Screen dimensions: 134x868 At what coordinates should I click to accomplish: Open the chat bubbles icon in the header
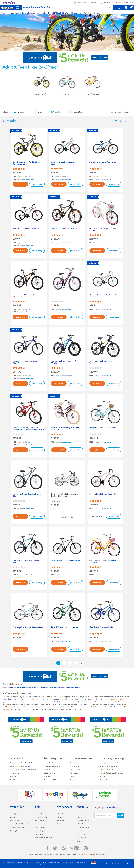118,7
